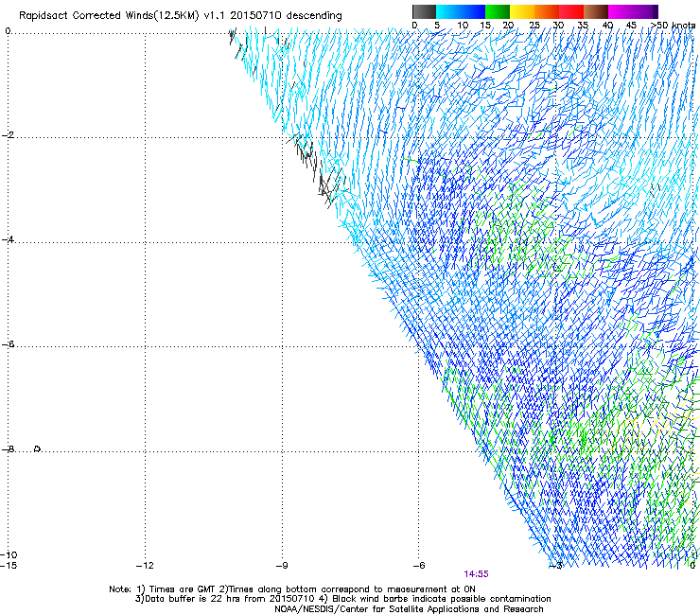Click the '-9' longitude axis label
This screenshot has width=700, height=615.
[282, 566]
